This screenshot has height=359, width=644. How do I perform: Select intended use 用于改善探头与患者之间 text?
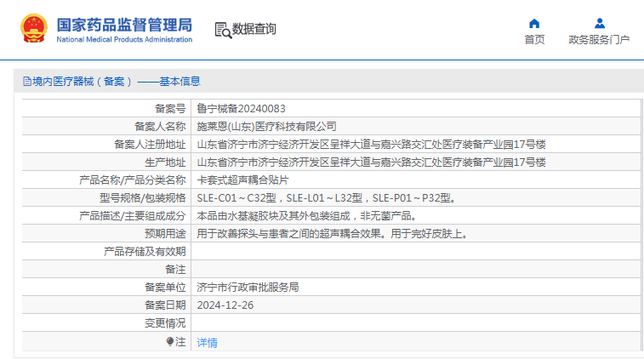point(333,234)
